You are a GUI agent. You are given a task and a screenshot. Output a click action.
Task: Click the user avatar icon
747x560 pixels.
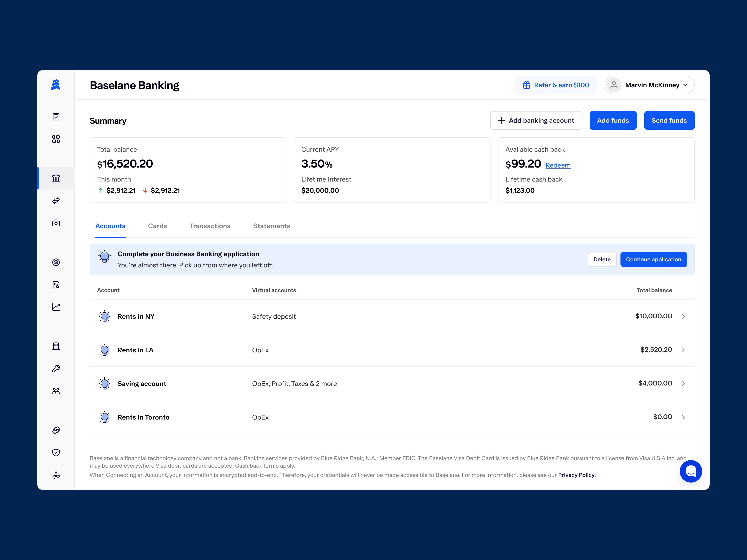point(614,85)
